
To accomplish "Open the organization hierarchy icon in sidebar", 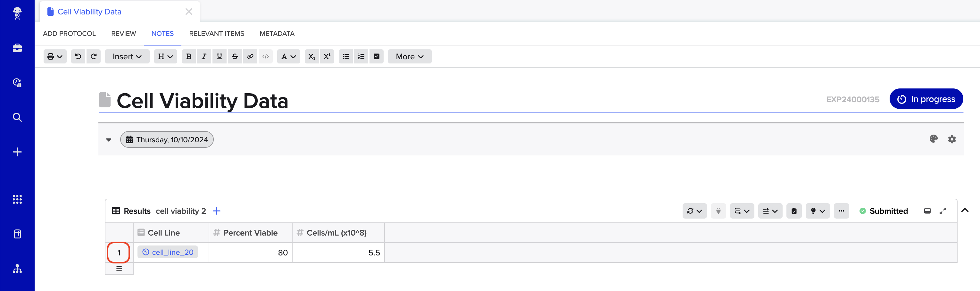I will (17, 269).
